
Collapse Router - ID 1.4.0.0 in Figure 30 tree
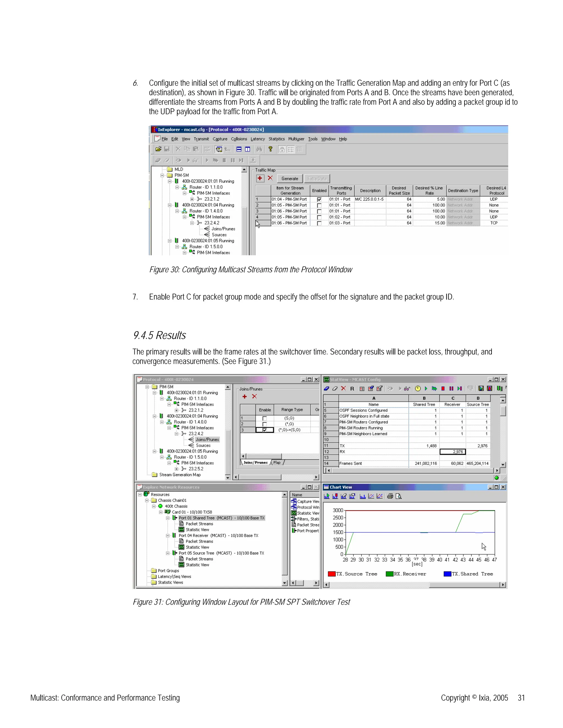pos(177,211)
